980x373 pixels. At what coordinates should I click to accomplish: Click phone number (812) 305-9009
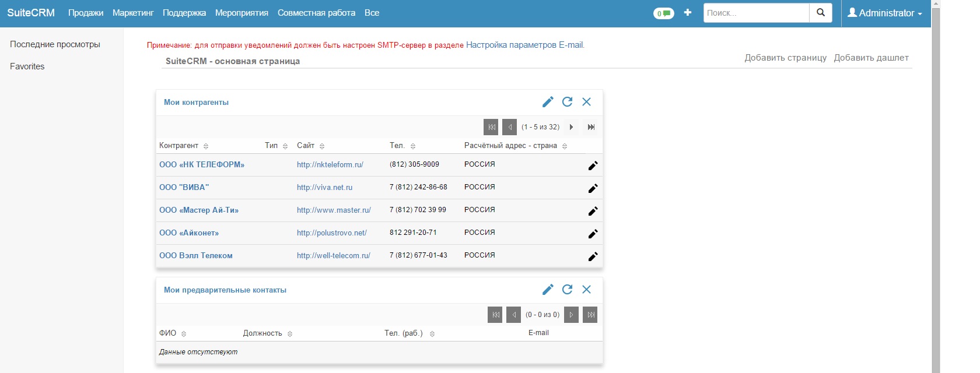coord(414,164)
